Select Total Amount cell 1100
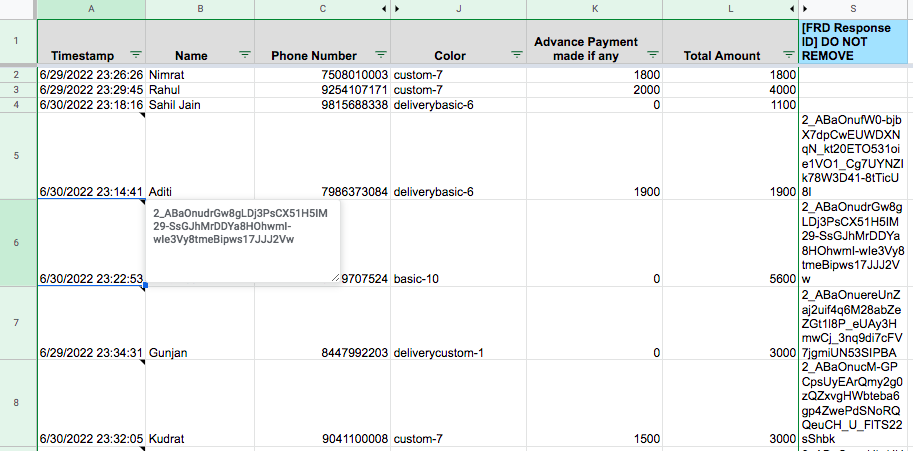Image resolution: width=913 pixels, height=451 pixels. tap(730, 105)
